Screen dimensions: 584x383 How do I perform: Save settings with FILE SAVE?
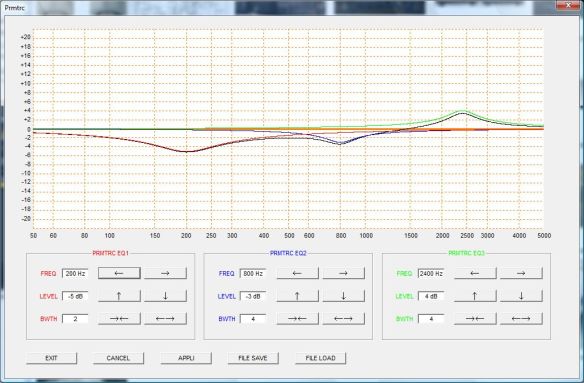[253, 358]
